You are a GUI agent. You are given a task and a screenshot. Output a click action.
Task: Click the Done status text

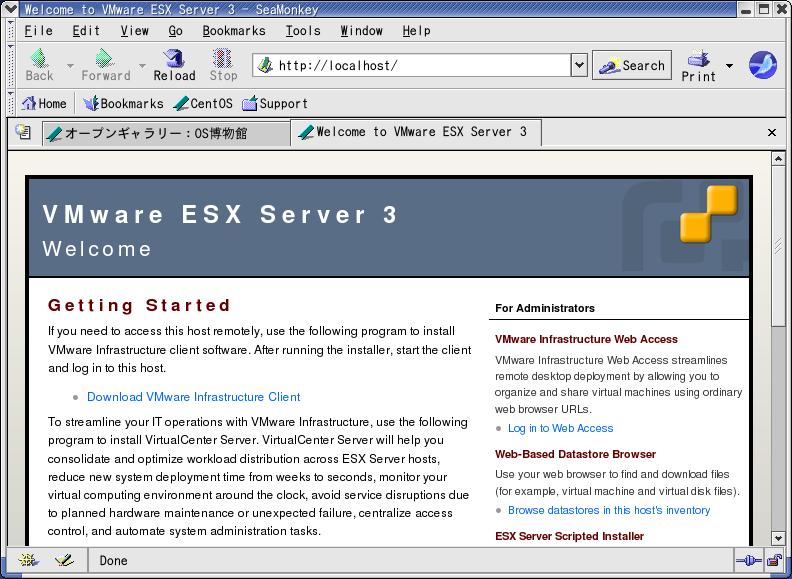(x=113, y=560)
